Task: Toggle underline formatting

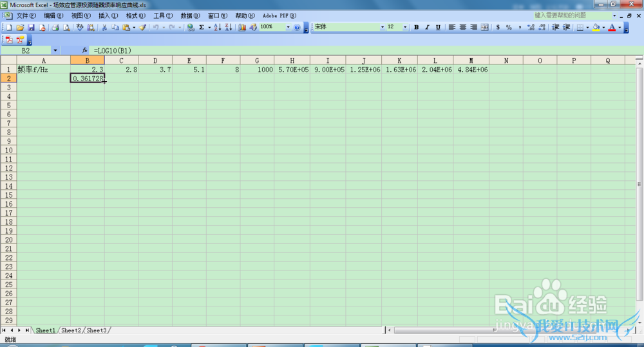Action: pos(438,27)
